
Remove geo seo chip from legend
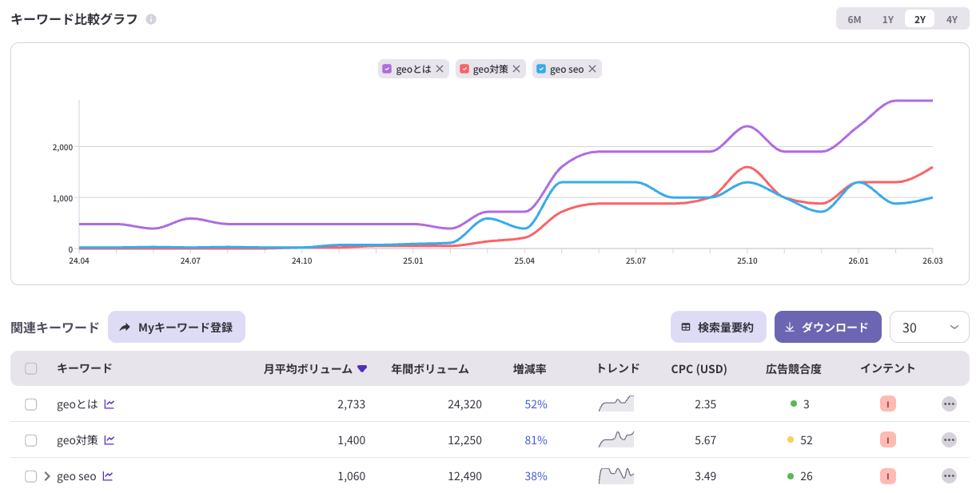(592, 70)
